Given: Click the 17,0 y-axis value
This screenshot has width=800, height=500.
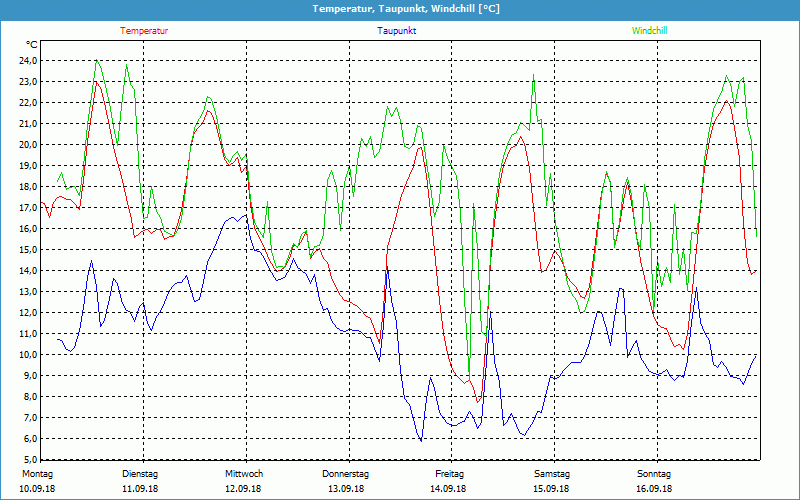Looking at the screenshot, I should click(29, 208).
